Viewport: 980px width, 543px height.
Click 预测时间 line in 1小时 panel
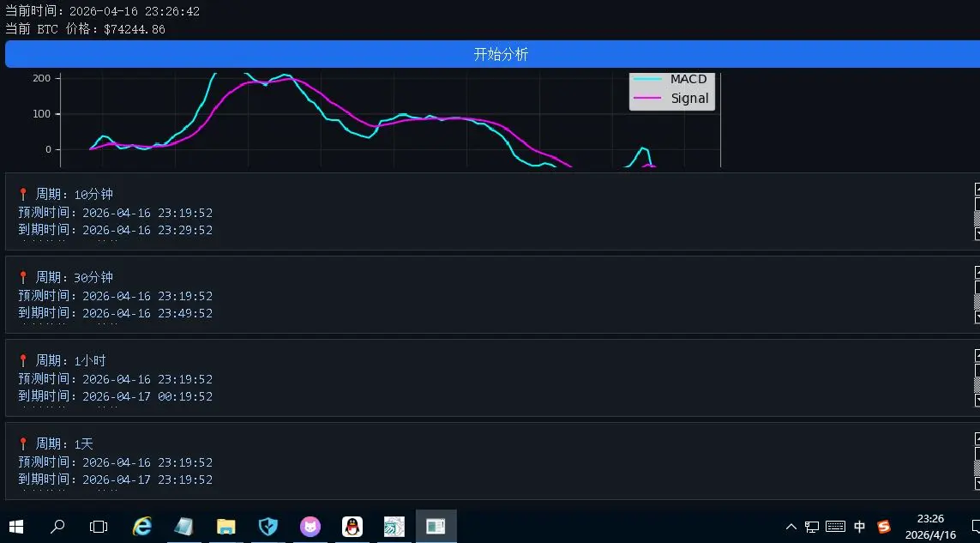[116, 379]
